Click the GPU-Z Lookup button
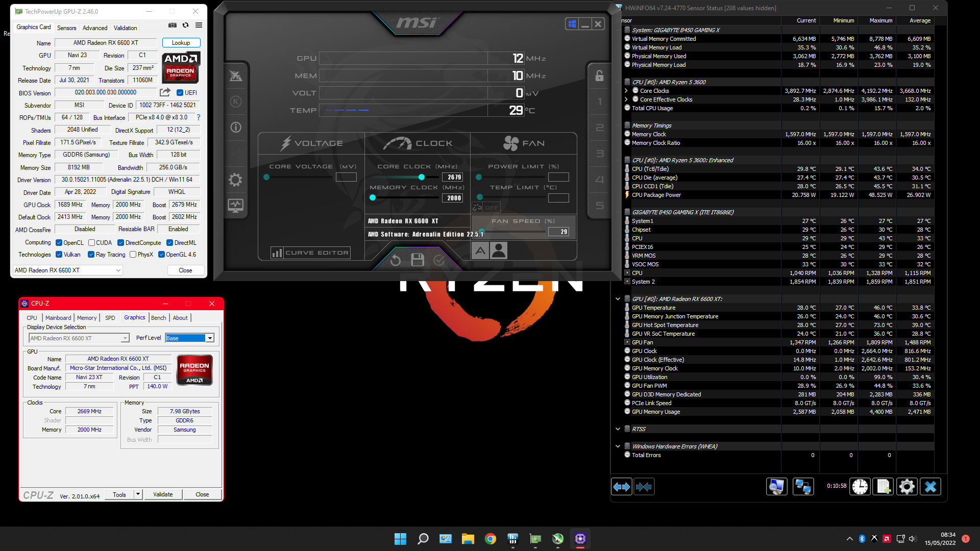 pyautogui.click(x=181, y=43)
